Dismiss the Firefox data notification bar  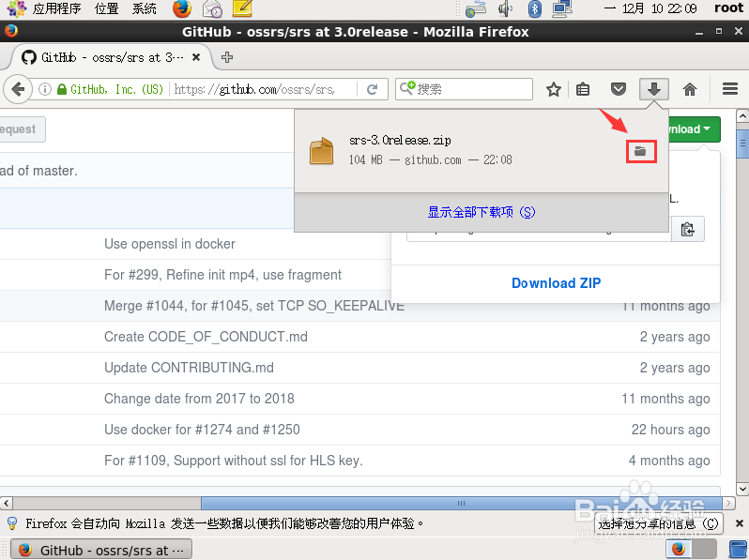[739, 523]
